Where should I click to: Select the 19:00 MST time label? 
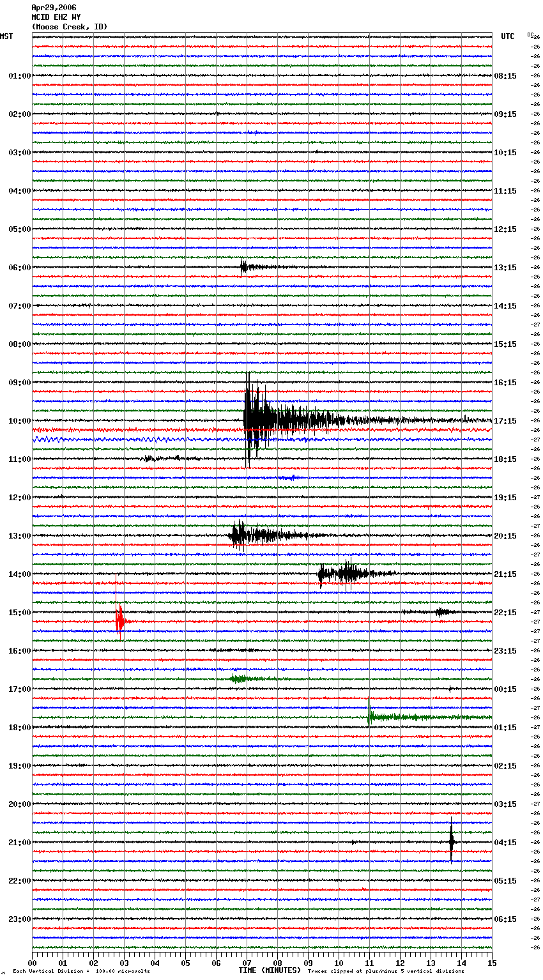point(20,766)
